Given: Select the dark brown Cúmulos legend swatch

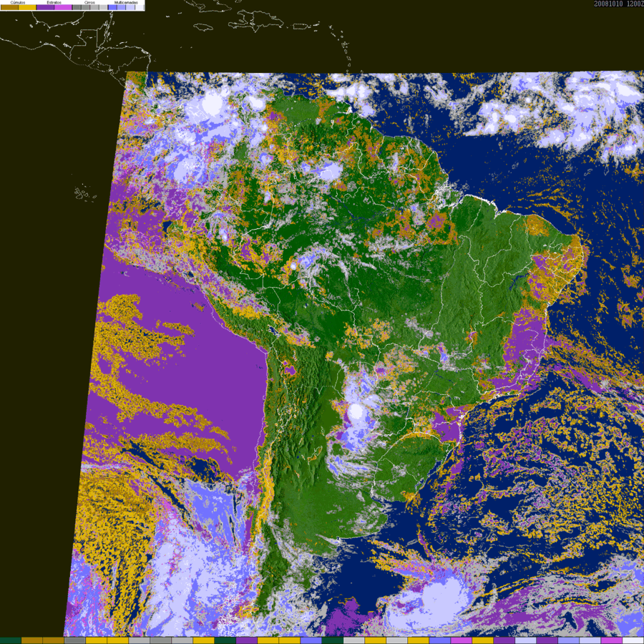Looking at the screenshot, I should [x=9, y=7].
